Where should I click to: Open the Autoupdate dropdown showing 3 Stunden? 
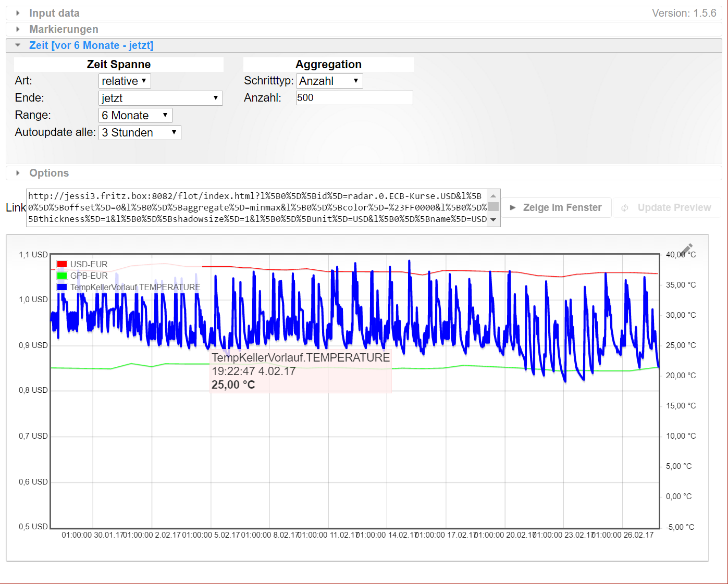140,132
